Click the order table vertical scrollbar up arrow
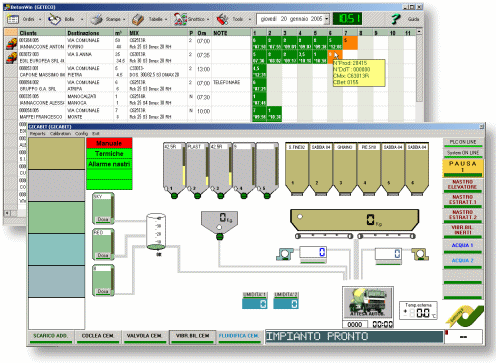 [419, 32]
